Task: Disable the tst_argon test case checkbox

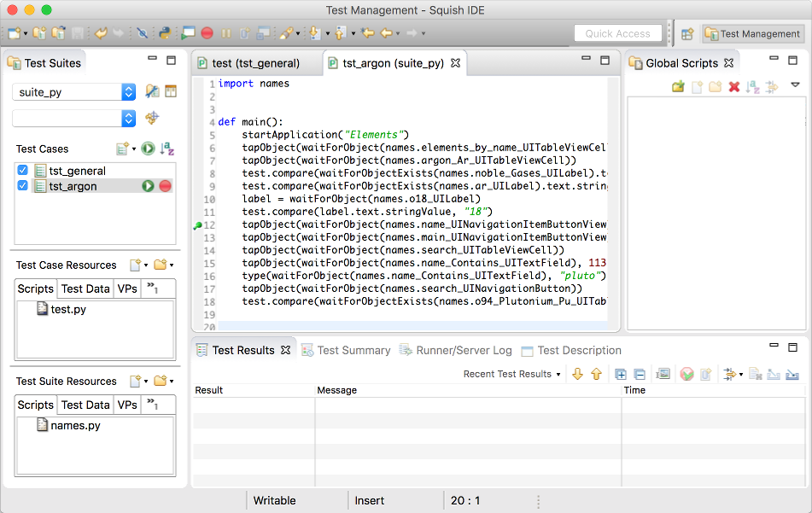Action: point(21,186)
